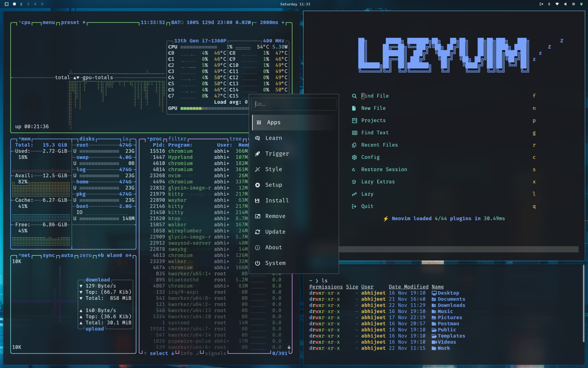The height and width of the screenshot is (368, 588).
Task: Toggle net auto scaling option
Action: tap(67, 255)
